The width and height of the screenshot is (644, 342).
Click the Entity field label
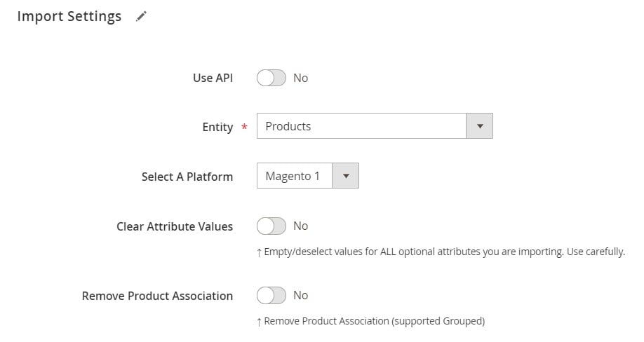tap(217, 127)
